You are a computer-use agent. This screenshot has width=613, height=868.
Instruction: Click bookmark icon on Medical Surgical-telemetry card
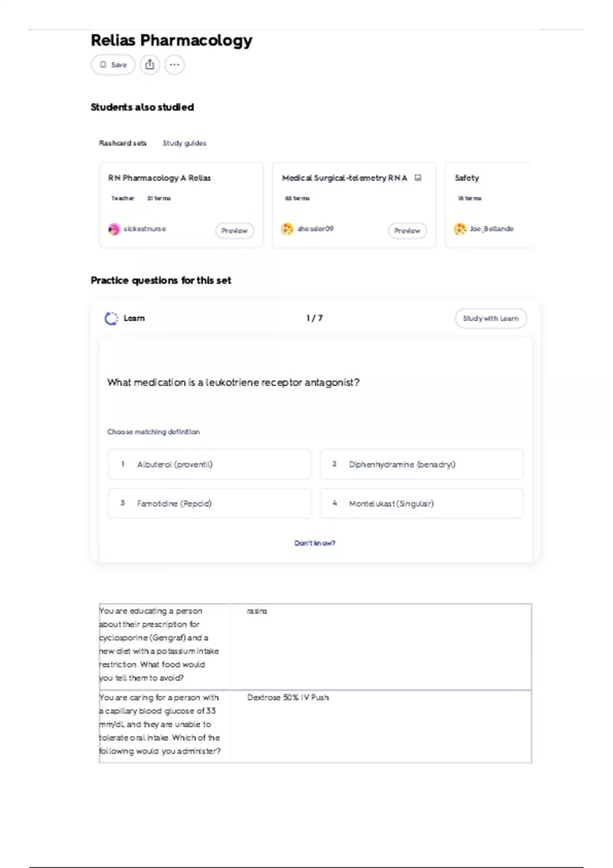[418, 178]
